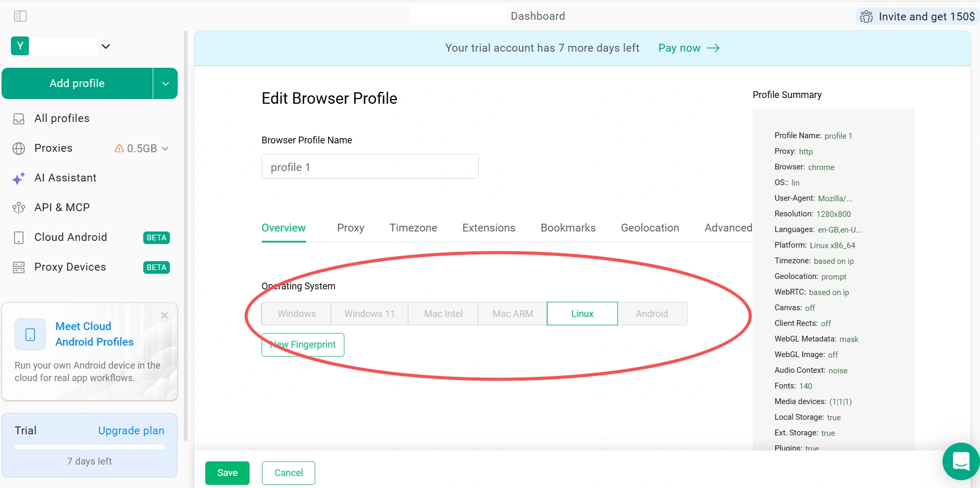This screenshot has width=980, height=488.
Task: Click the Proxy Devices server icon
Action: 19,267
